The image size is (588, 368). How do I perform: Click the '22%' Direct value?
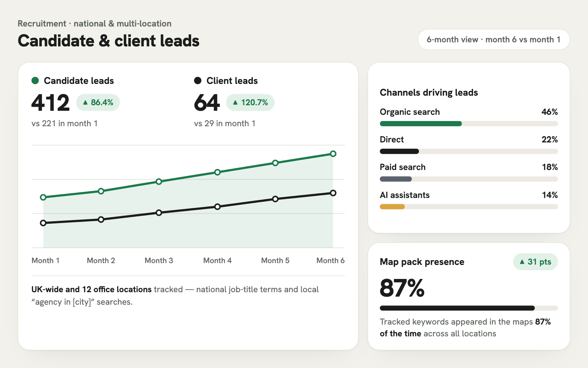coord(550,139)
